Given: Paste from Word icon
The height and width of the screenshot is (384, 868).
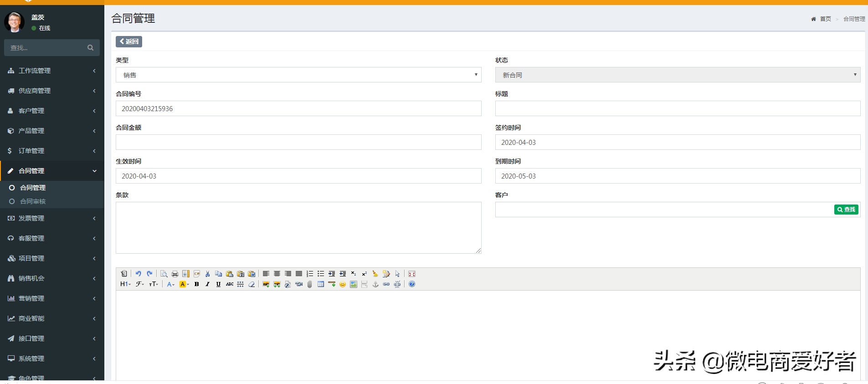Looking at the screenshot, I should tap(252, 274).
